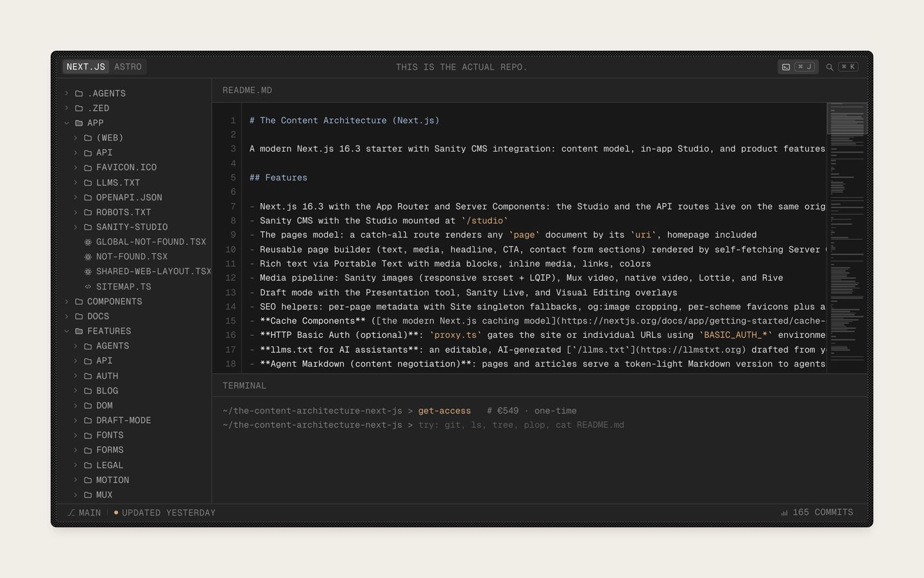This screenshot has height=578, width=924.
Task: Click the MOTION folder icon
Action: coord(88,480)
